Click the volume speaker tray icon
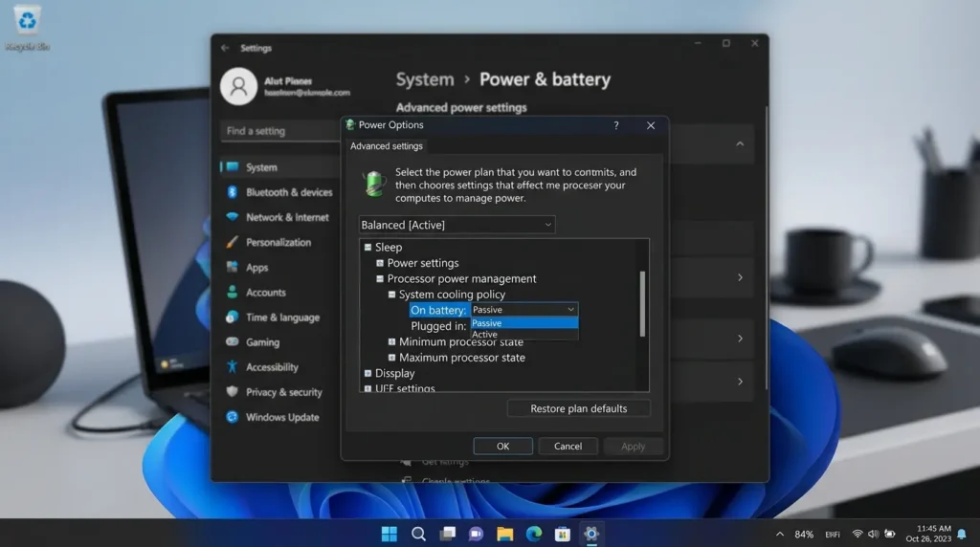This screenshot has width=980, height=547. [873, 535]
